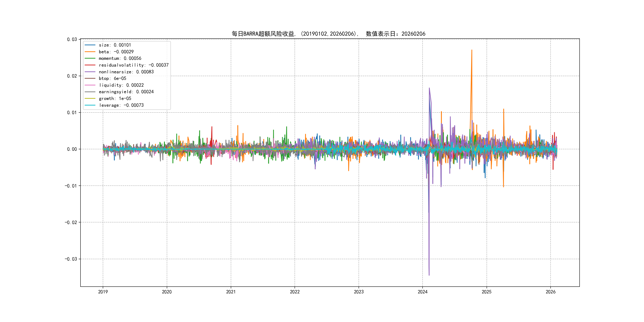
Task: Click the 2026 x-axis tick label
Action: click(551, 292)
